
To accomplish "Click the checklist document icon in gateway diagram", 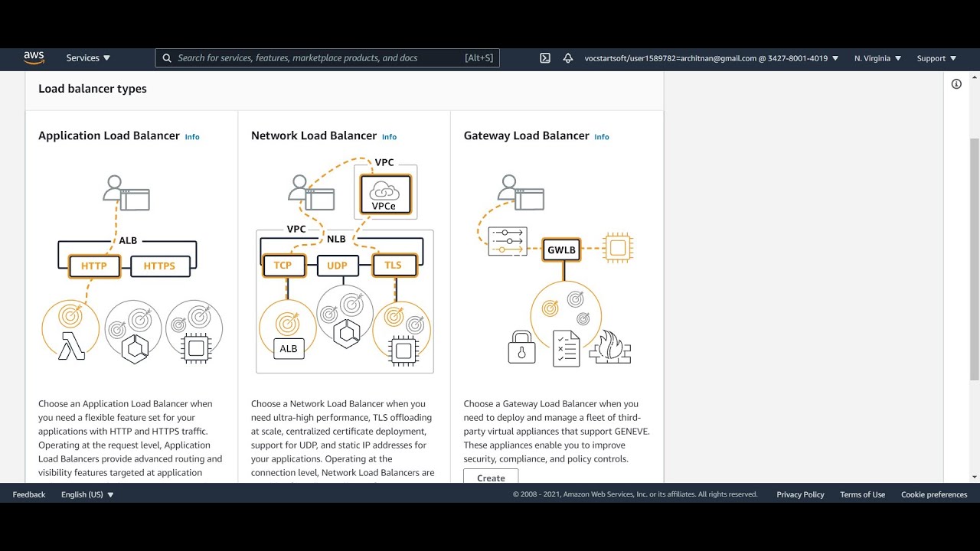I will point(567,348).
